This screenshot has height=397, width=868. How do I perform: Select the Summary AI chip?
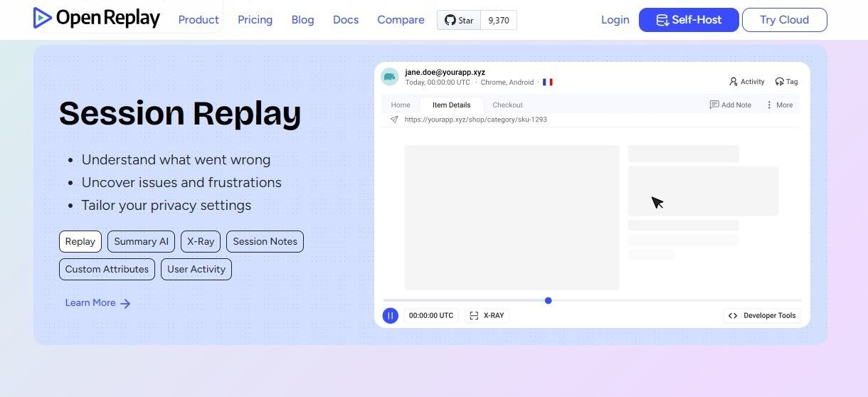(x=142, y=241)
